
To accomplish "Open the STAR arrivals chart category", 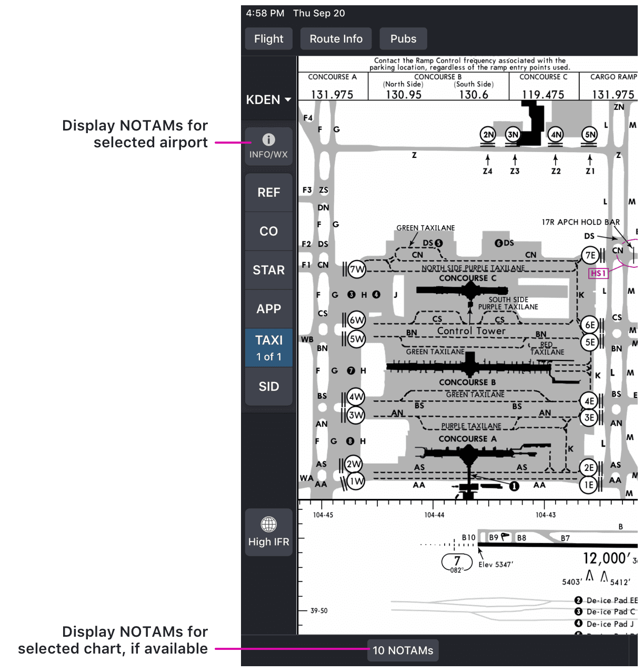I will click(268, 270).
